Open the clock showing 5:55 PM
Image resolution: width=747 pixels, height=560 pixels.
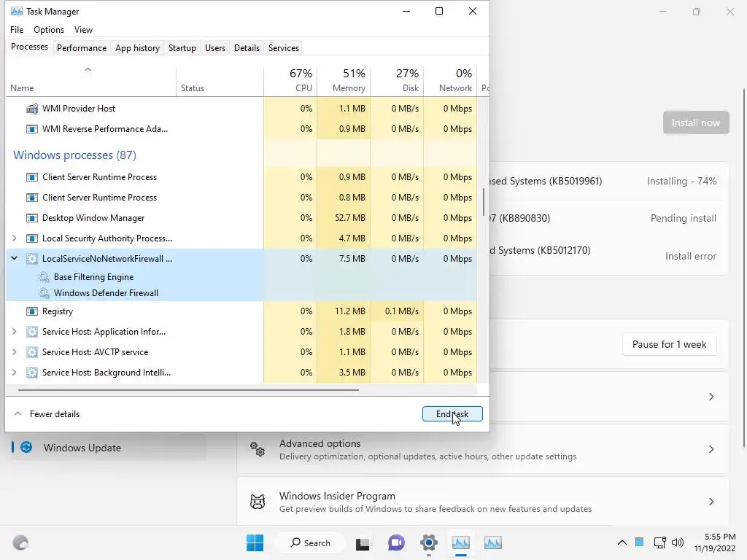point(715,542)
